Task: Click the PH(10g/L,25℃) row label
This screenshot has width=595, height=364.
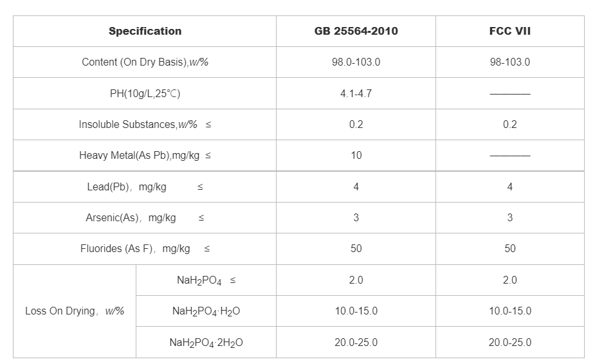Action: (145, 93)
